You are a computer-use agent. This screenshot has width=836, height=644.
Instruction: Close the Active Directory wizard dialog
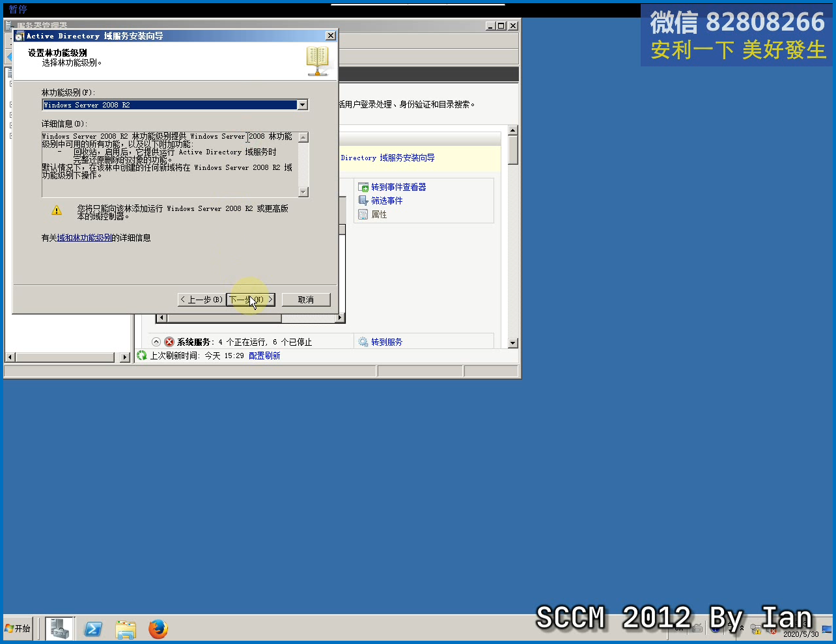pos(331,36)
